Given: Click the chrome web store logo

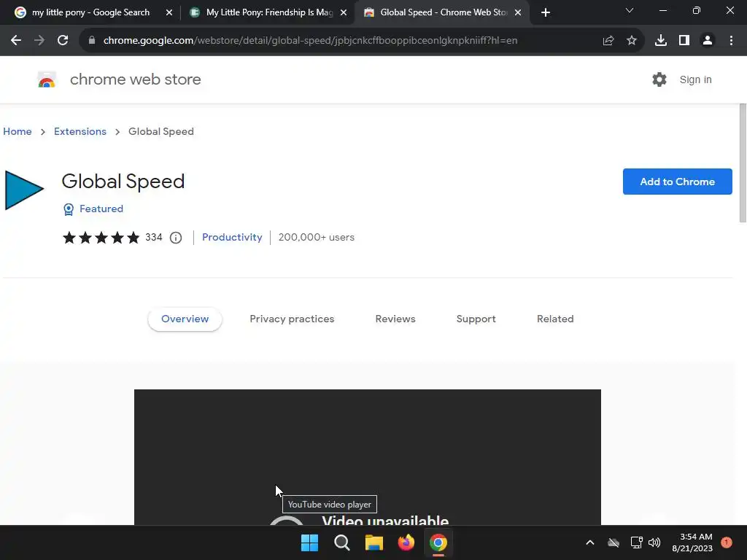Looking at the screenshot, I should (47, 79).
